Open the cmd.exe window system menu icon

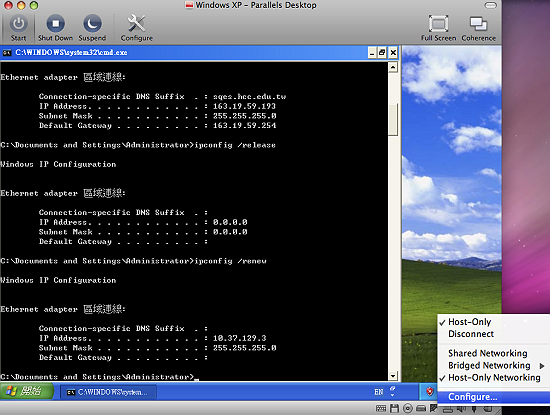coord(7,53)
